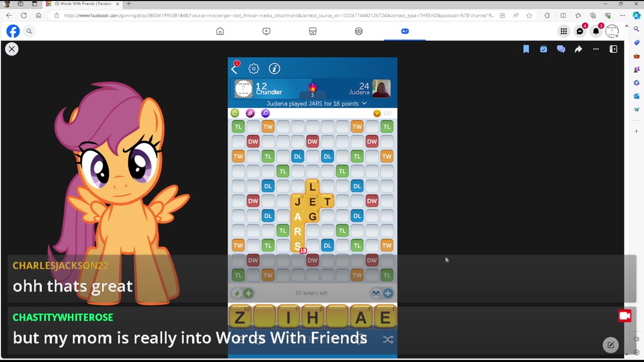Go to the browser home page
The width and height of the screenshot is (644, 362).
38,16
